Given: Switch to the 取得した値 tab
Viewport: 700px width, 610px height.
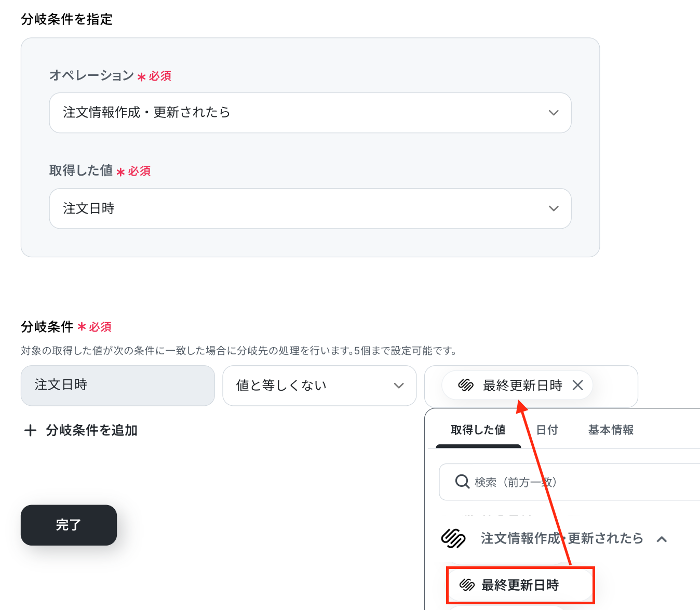Looking at the screenshot, I should pos(478,430).
